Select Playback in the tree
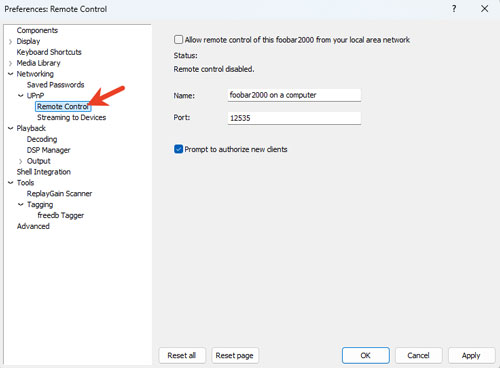This screenshot has width=500, height=368. point(31,128)
